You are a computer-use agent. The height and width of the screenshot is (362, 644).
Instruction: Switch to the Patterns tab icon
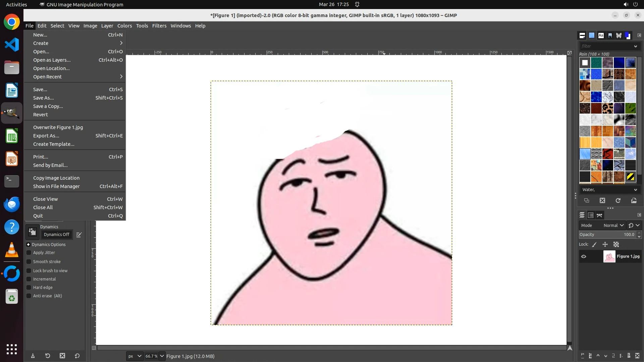592,35
